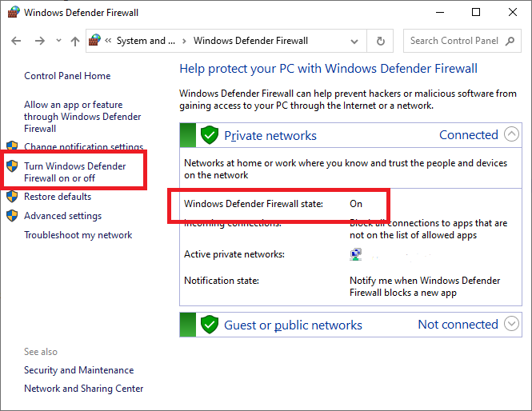The height and width of the screenshot is (411, 532).
Task: Click Restore defaults link
Action: pos(58,197)
